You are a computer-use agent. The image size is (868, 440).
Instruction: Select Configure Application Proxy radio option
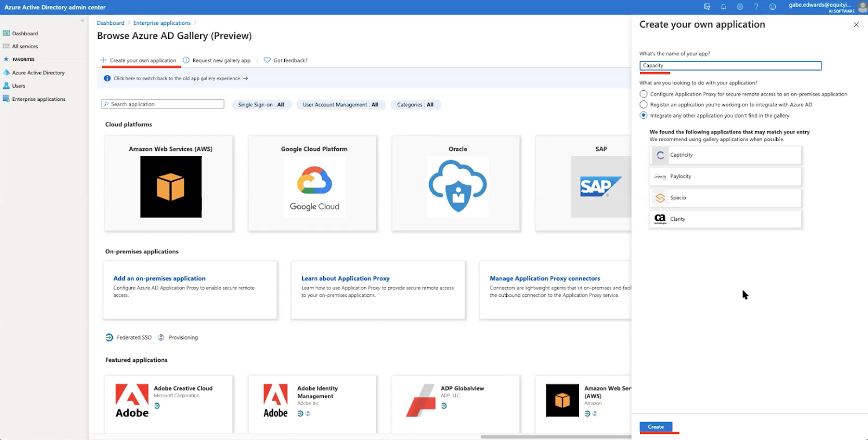click(x=643, y=94)
